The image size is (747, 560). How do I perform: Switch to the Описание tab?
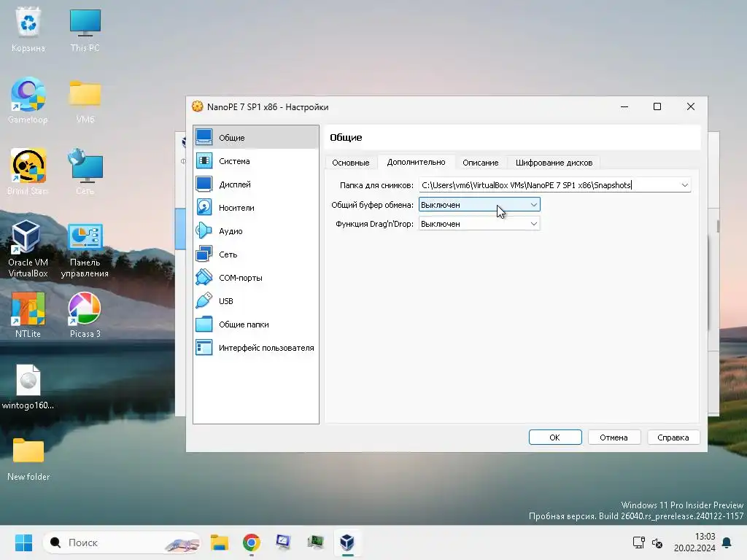pos(480,163)
